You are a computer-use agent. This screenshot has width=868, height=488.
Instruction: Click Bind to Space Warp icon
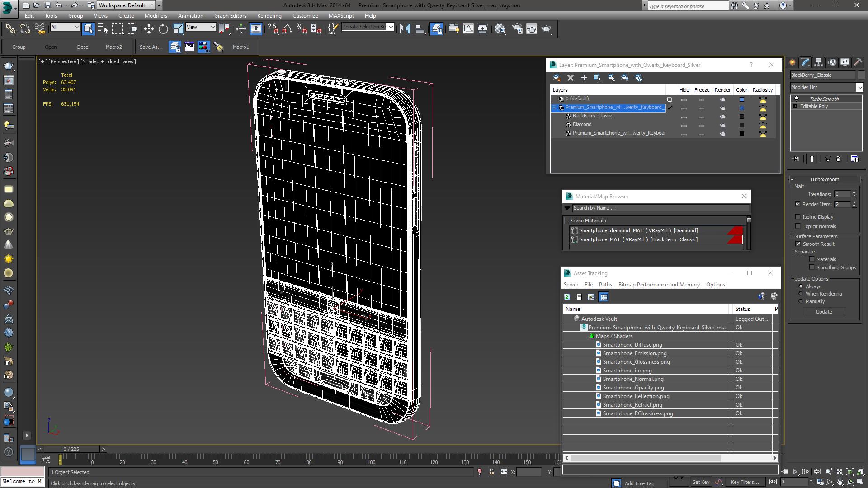[40, 29]
